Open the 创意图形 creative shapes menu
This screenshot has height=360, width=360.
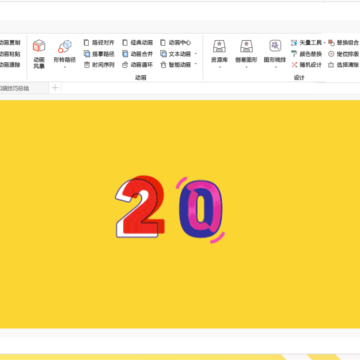(246, 54)
